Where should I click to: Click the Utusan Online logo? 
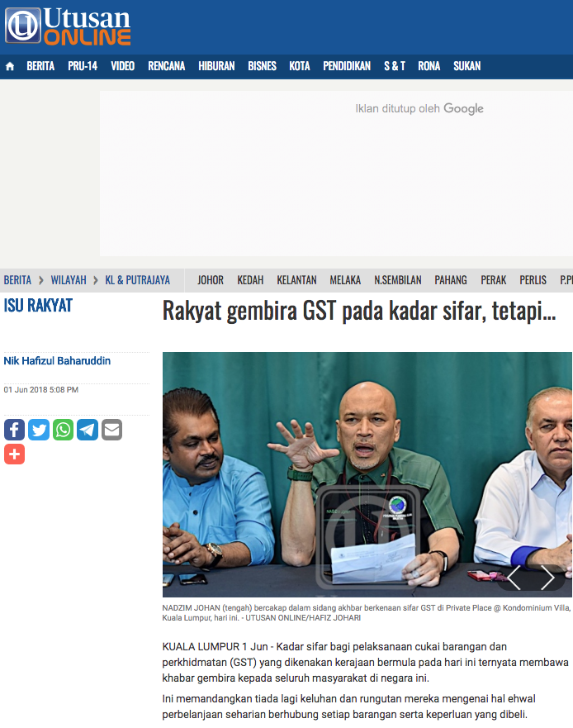(69, 26)
